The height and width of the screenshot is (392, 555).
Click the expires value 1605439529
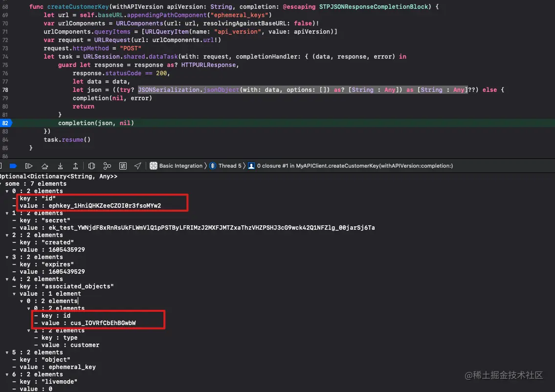coord(67,271)
